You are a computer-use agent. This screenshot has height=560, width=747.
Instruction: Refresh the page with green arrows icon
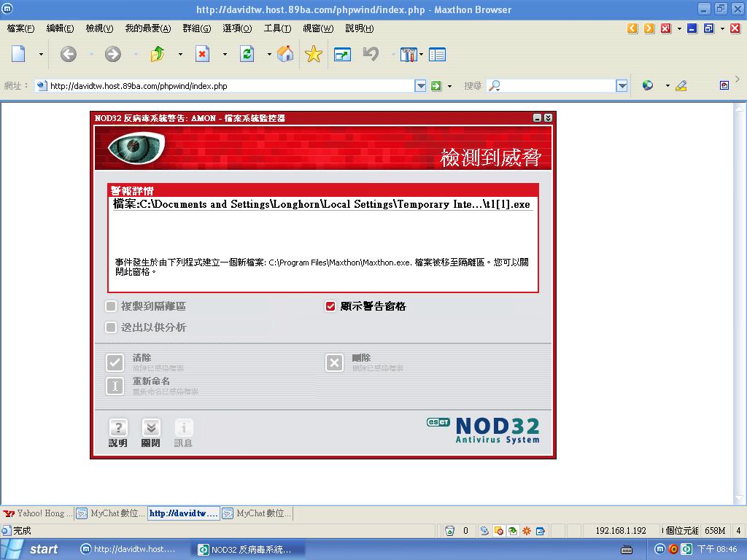247,54
